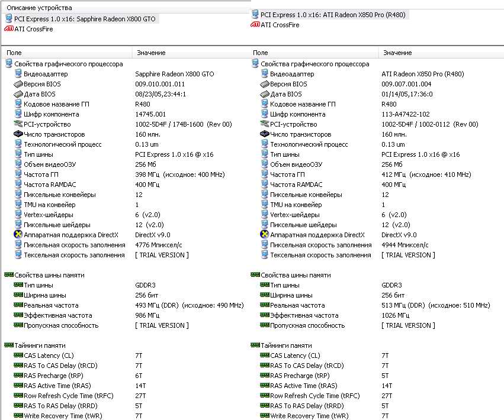The image size is (504, 420).
Task: Select Видеоадаптер value Sapphire Radeon X800 GTO
Action: [175, 74]
